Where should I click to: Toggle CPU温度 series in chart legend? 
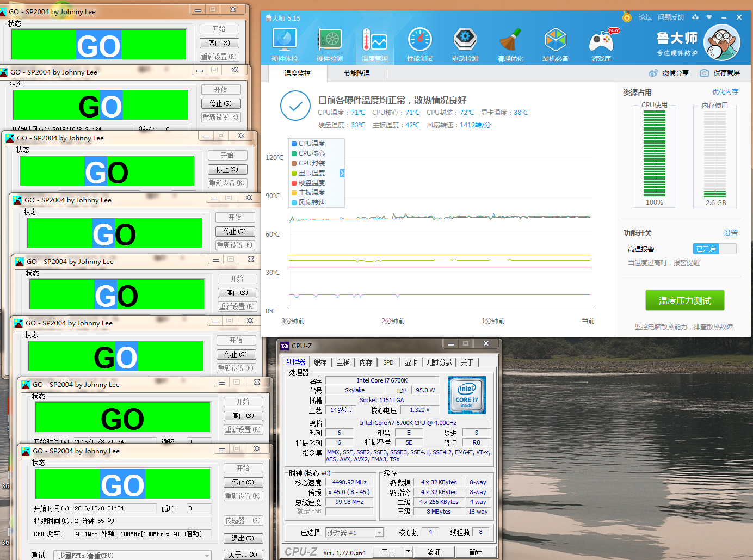click(x=308, y=144)
